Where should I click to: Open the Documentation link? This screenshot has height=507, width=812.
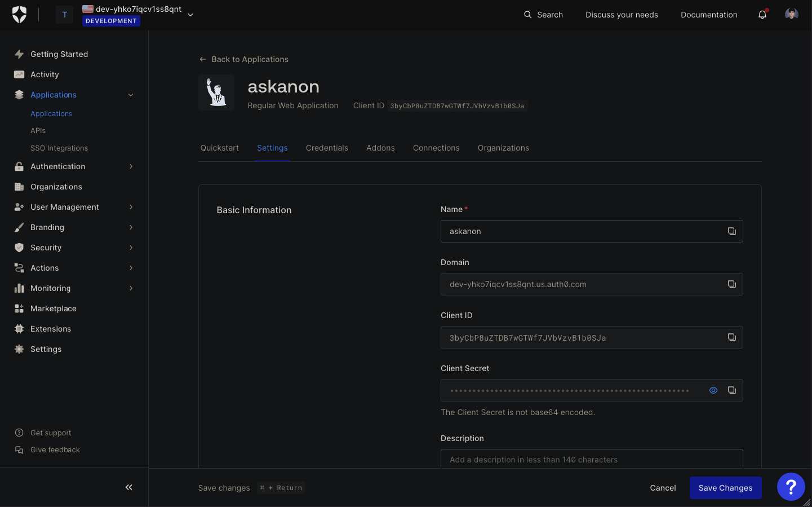709,15
